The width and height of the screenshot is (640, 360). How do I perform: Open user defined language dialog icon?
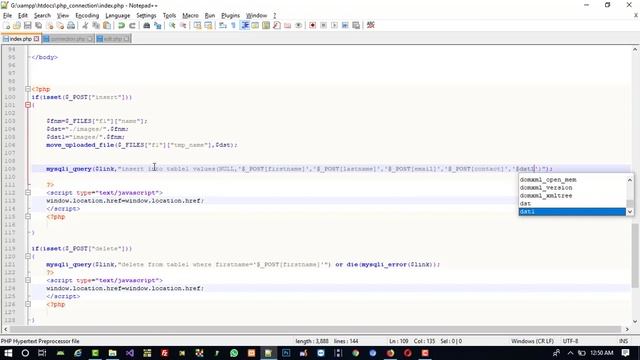255,25
